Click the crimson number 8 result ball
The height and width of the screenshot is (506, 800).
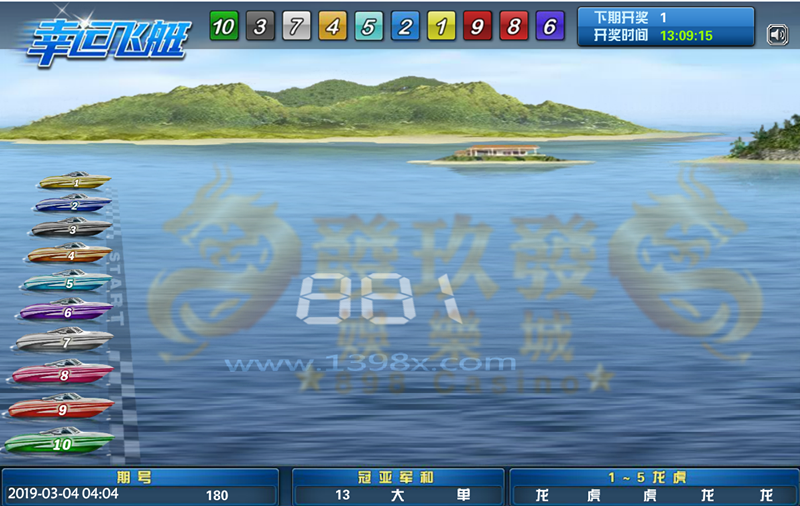514,26
